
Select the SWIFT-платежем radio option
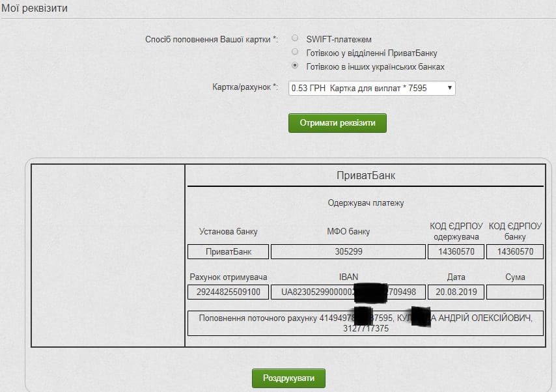pyautogui.click(x=295, y=38)
